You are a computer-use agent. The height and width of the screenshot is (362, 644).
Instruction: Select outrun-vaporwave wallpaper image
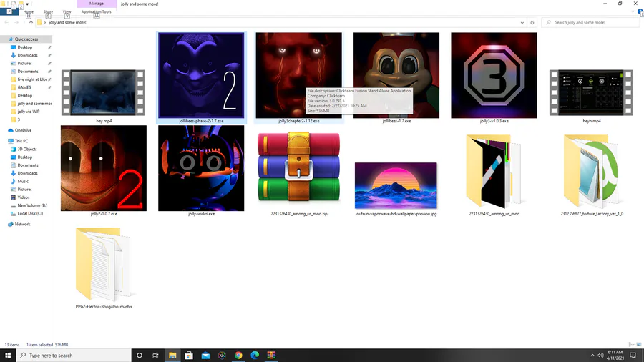(x=396, y=185)
